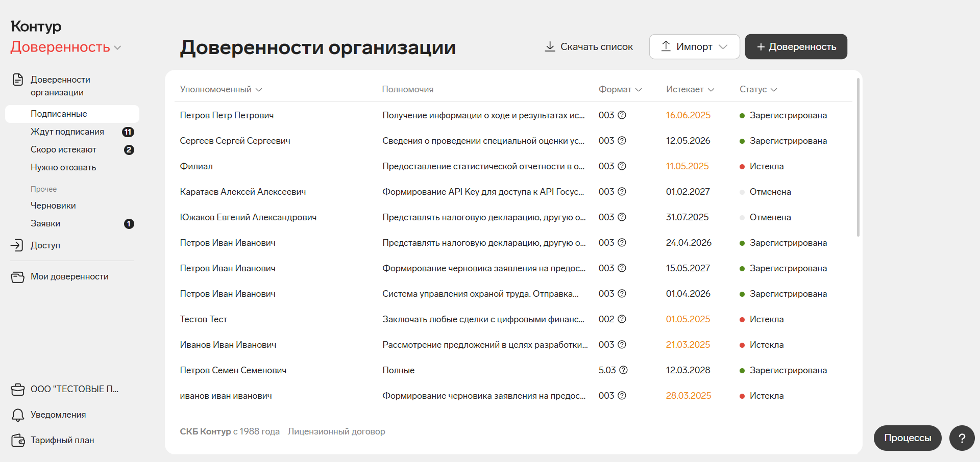Click the wallet icon for Тарифный план
This screenshot has width=980, height=462.
18,440
